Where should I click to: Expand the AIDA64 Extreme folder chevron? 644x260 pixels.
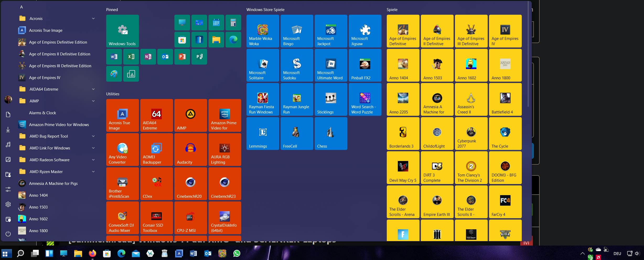click(x=93, y=89)
